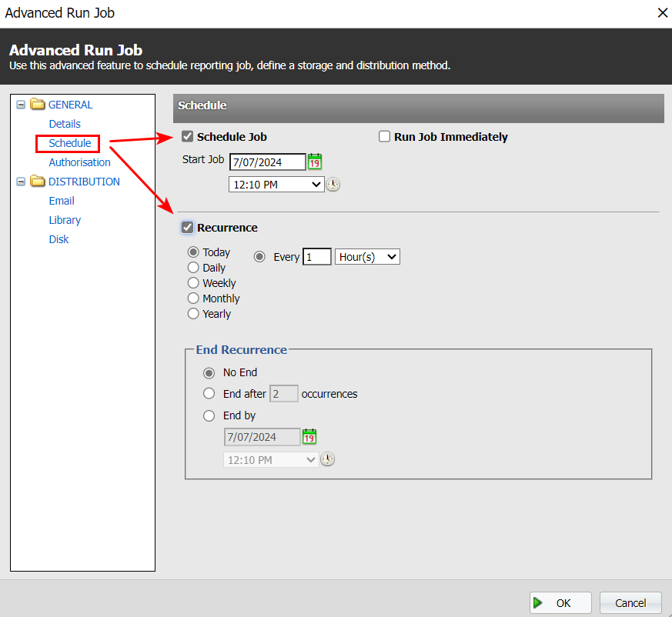The image size is (672, 617).
Task: Enable Run Job Immediately checkbox
Action: point(385,137)
